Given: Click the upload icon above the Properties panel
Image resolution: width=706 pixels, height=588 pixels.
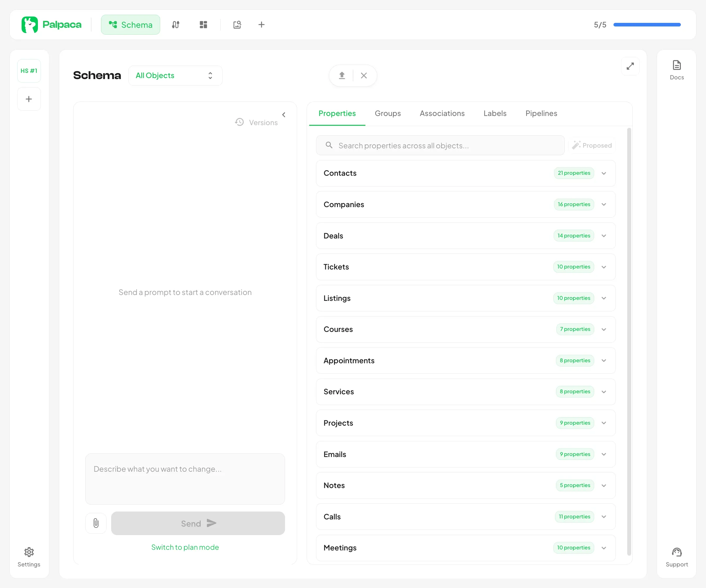Looking at the screenshot, I should (342, 75).
